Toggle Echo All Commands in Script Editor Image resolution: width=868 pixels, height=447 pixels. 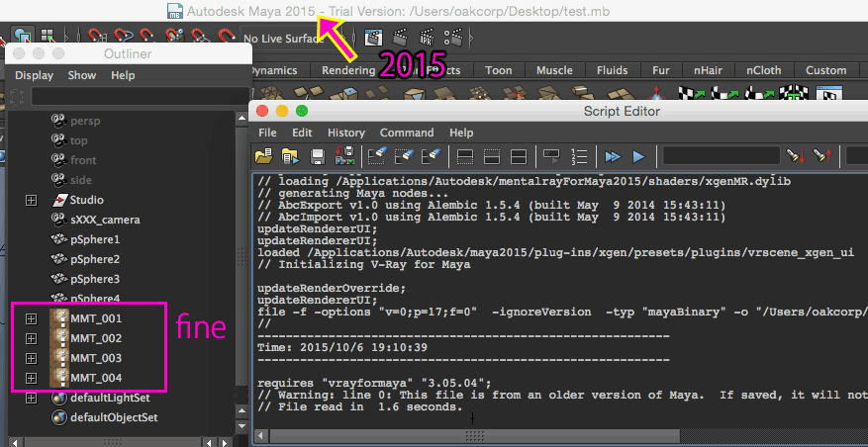pyautogui.click(x=551, y=156)
